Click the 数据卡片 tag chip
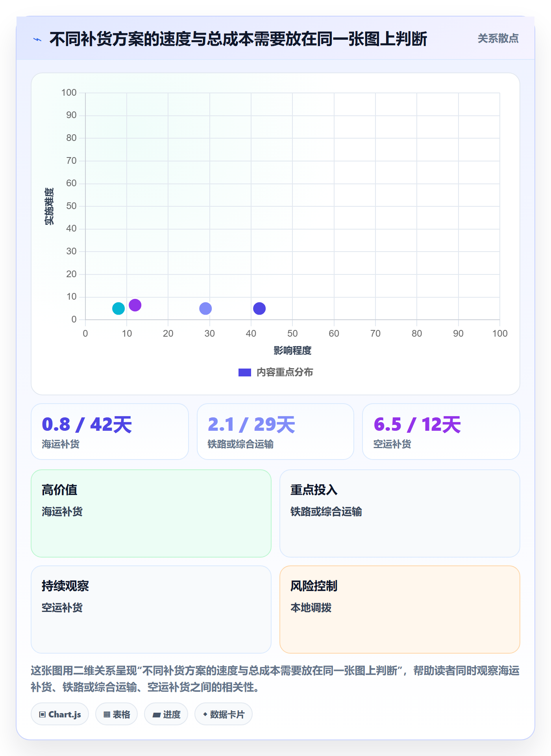Image resolution: width=551 pixels, height=756 pixels. click(224, 714)
